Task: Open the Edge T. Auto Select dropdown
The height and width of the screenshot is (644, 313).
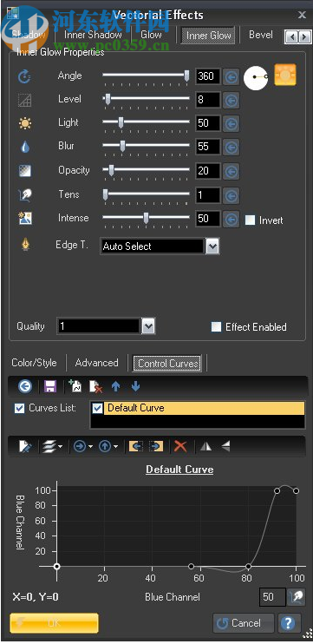Action: [x=212, y=246]
